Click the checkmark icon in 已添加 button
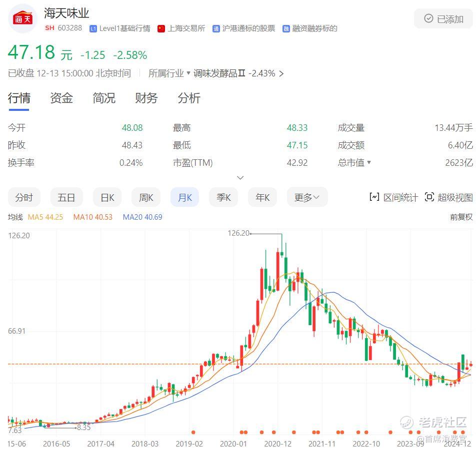Viewport: 476px width, 450px height. coord(428,18)
